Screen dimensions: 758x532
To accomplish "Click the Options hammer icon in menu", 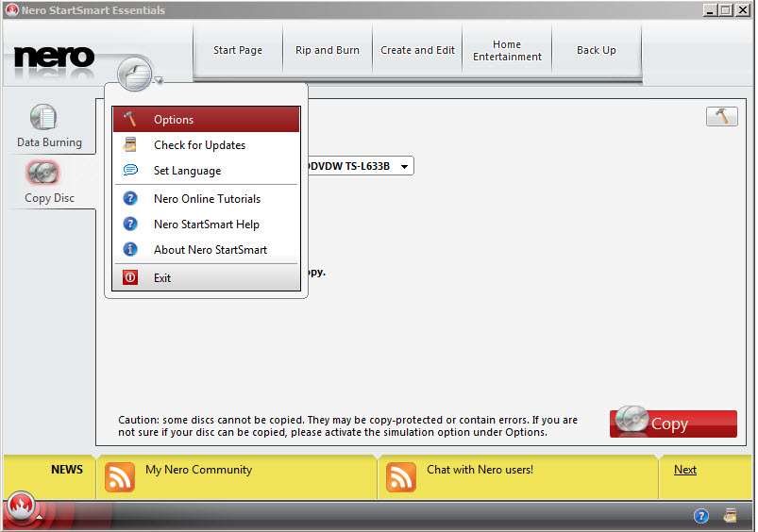I will [129, 119].
